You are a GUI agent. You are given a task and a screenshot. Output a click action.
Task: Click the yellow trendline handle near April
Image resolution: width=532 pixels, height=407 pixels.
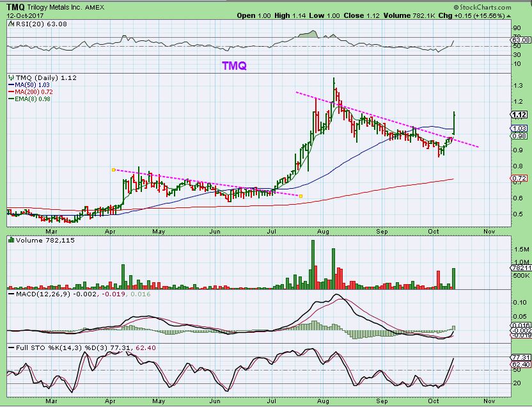pyautogui.click(x=113, y=170)
